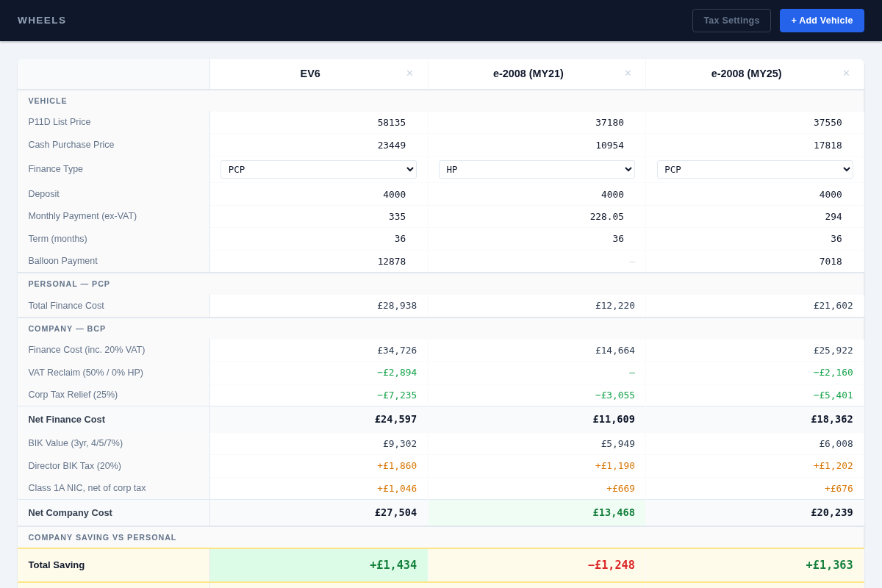Click Class 1A NIC +£669
The width and height of the screenshot is (882, 588).
pos(620,488)
